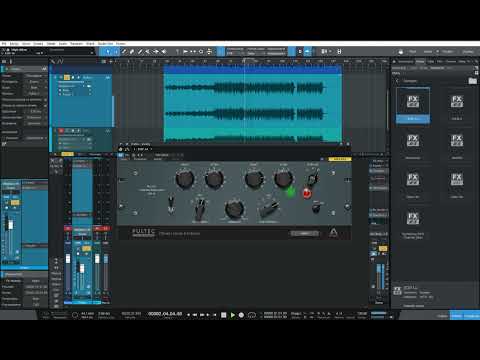480x360 pixels.
Task: Click the Add Track plus icon
Action: [111, 61]
